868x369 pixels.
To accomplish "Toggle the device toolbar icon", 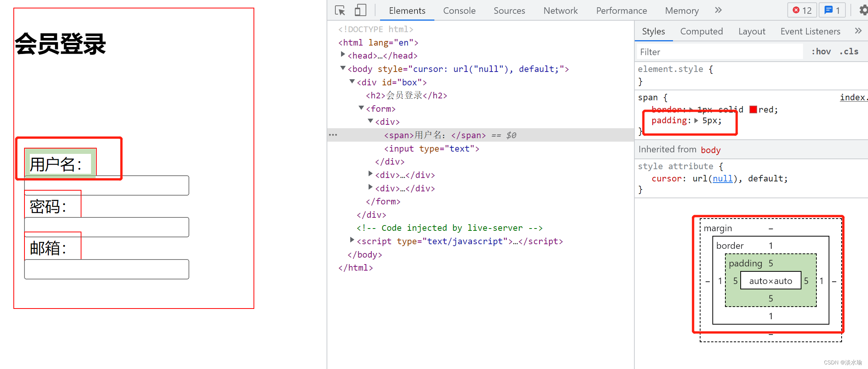I will pyautogui.click(x=360, y=10).
